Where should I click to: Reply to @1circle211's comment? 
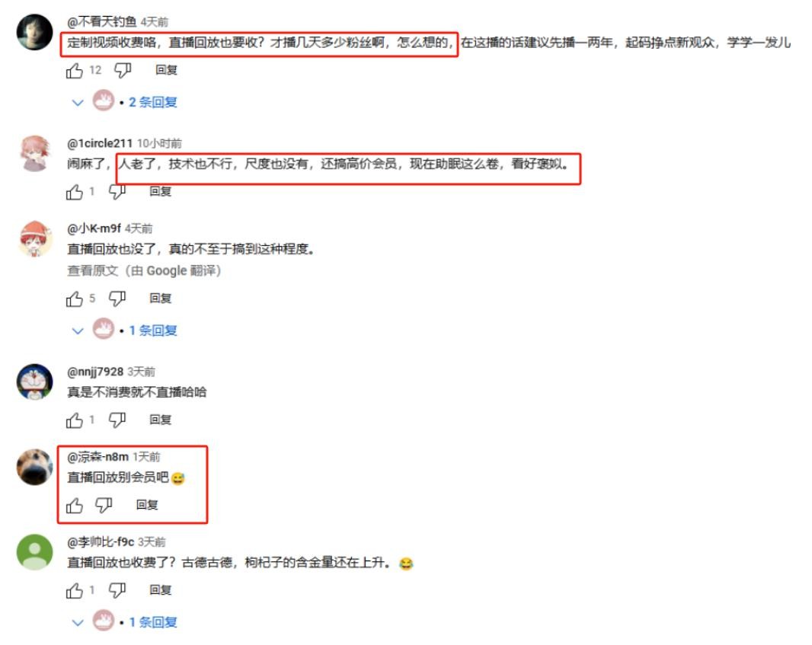click(x=160, y=192)
